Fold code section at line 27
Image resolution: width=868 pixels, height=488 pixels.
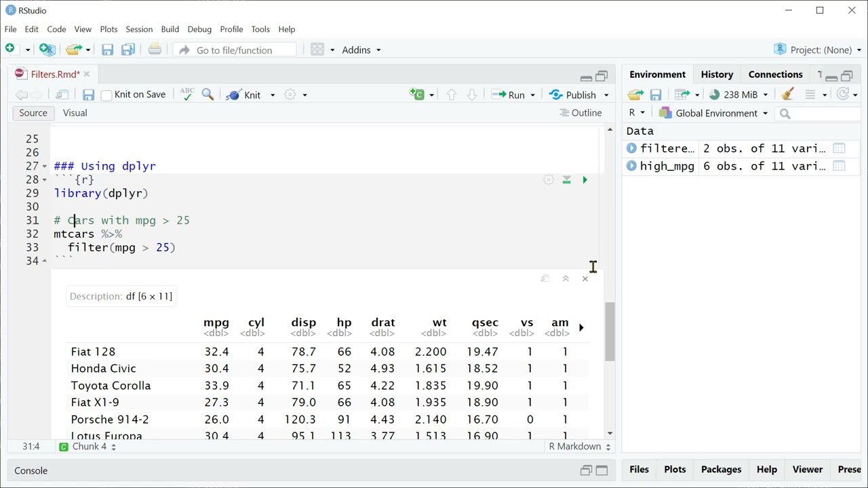point(45,166)
